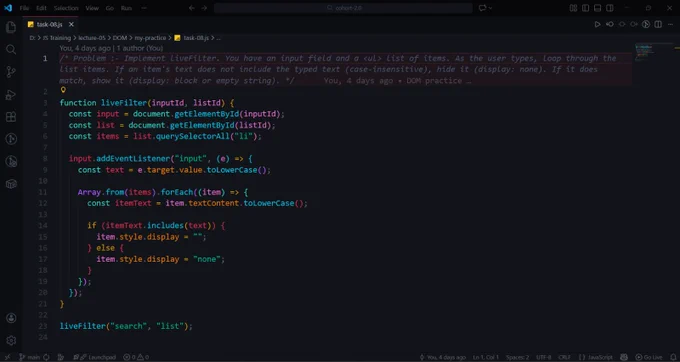Open the File menu
This screenshot has height=362, width=680.
(24, 8)
